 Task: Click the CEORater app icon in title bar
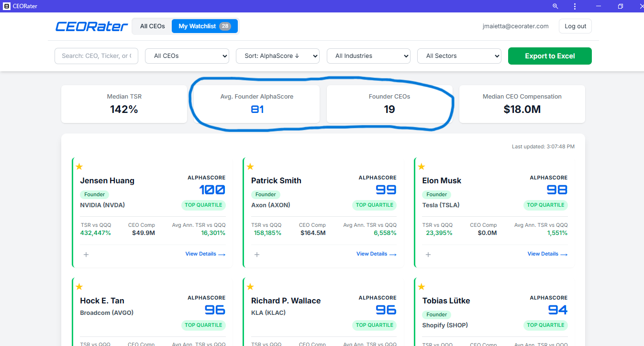6,6
